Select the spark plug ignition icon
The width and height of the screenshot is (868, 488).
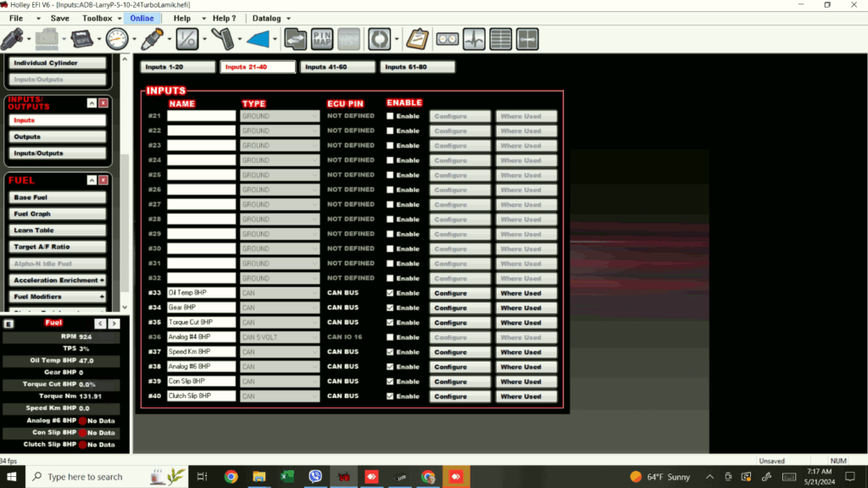152,39
